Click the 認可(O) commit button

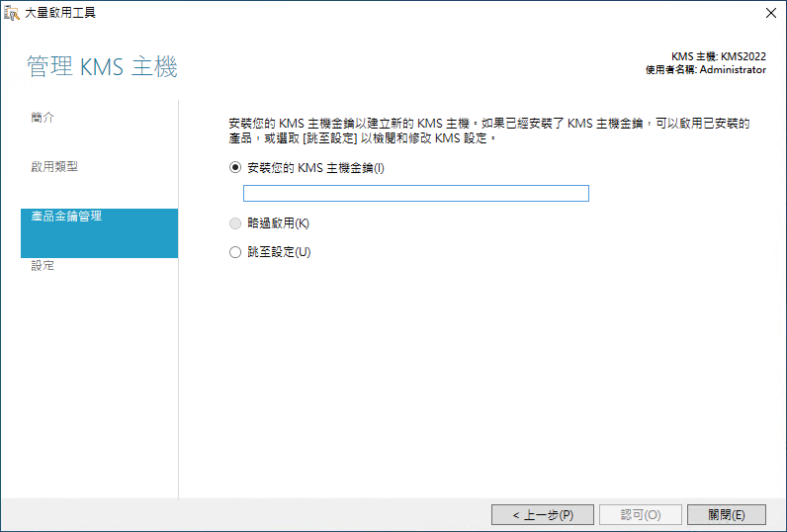point(641,515)
